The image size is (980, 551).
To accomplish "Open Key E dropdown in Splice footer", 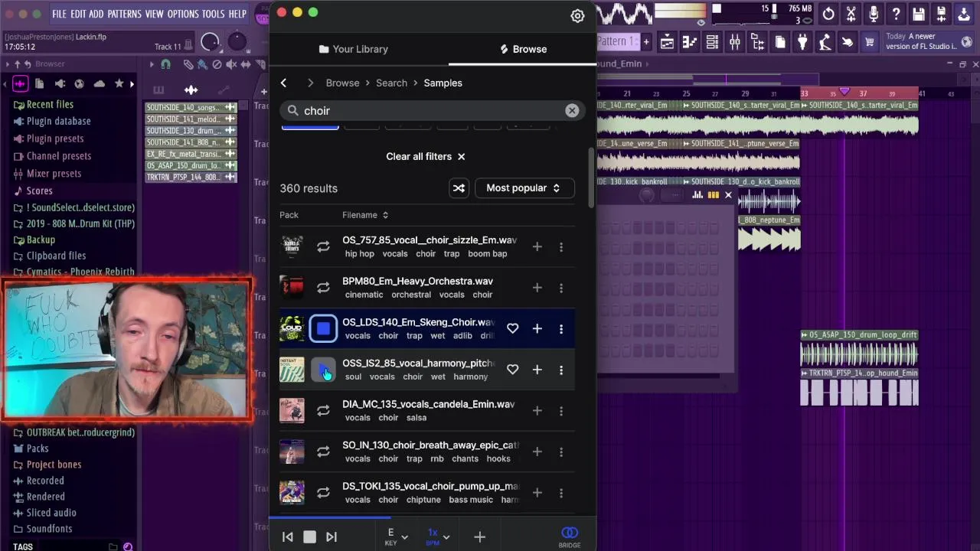I will (397, 536).
